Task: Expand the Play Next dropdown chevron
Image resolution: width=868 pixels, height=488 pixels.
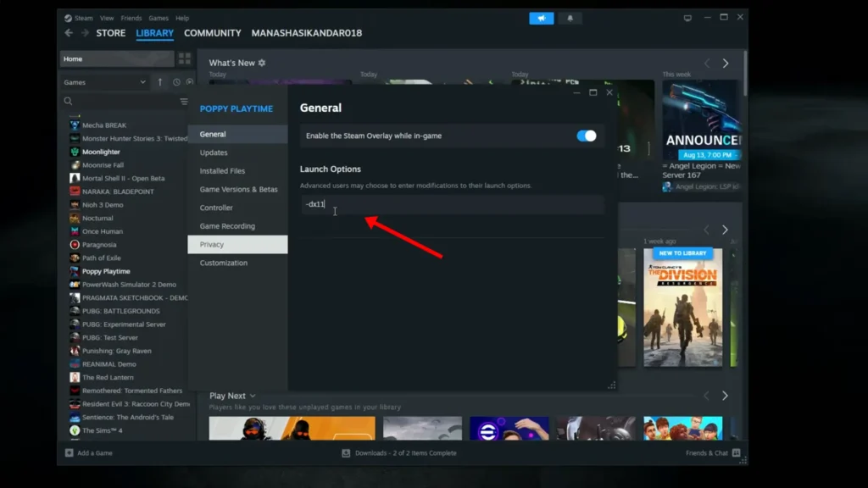Action: [253, 396]
